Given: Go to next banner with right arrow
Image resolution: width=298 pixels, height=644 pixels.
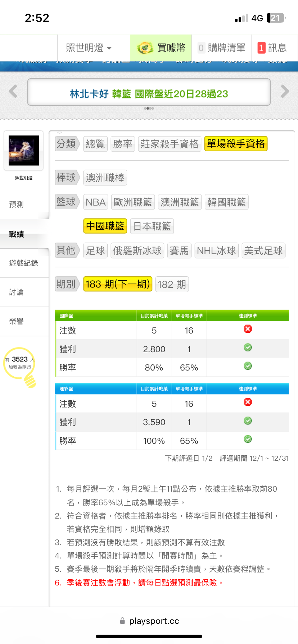Looking at the screenshot, I should tap(285, 91).
